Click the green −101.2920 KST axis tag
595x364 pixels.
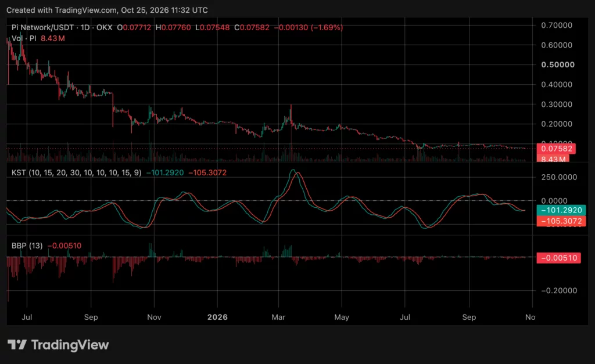pos(561,210)
